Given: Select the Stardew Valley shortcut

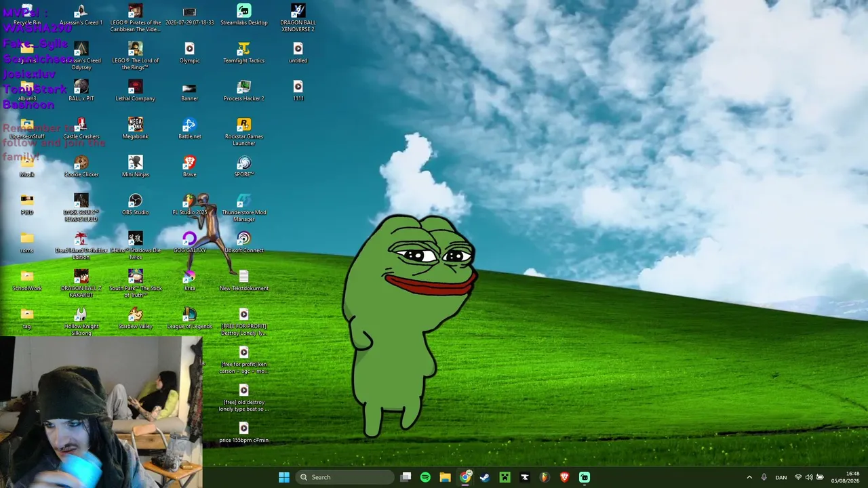Looking at the screenshot, I should click(135, 319).
